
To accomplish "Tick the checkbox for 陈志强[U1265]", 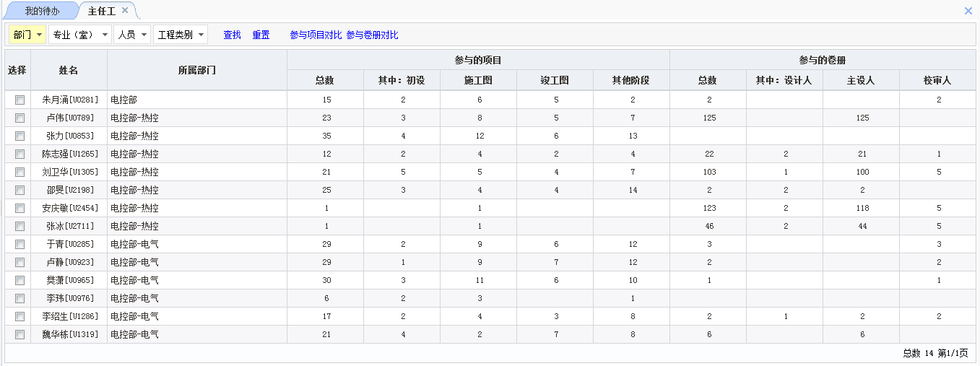I will (19, 154).
